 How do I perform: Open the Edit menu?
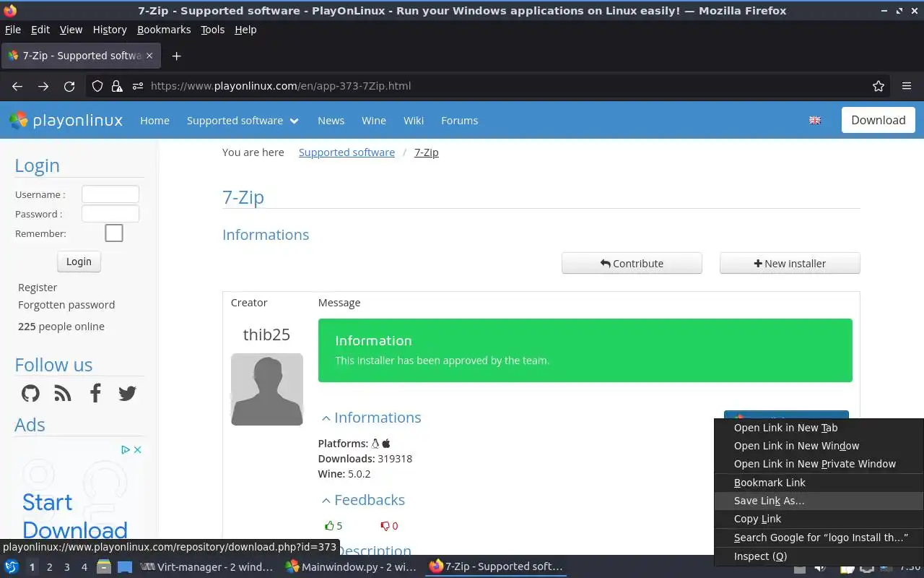[x=40, y=30]
